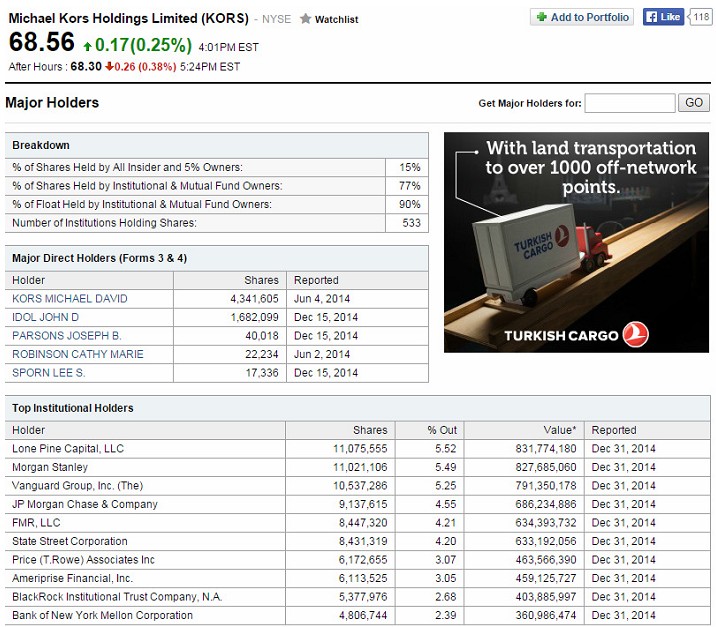Screen dimensions: 716x627
Task: Click the Jun 2, 2014 reported date
Action: click(x=321, y=354)
